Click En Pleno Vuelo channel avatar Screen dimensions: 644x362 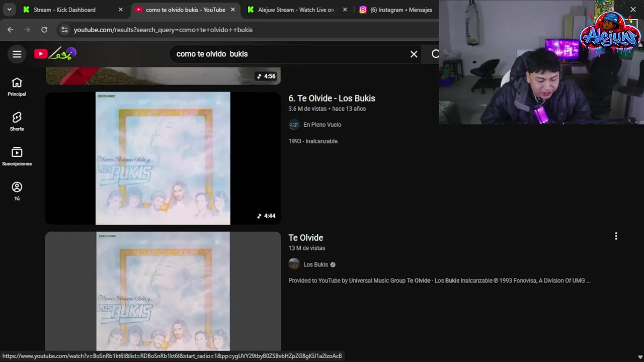click(294, 125)
